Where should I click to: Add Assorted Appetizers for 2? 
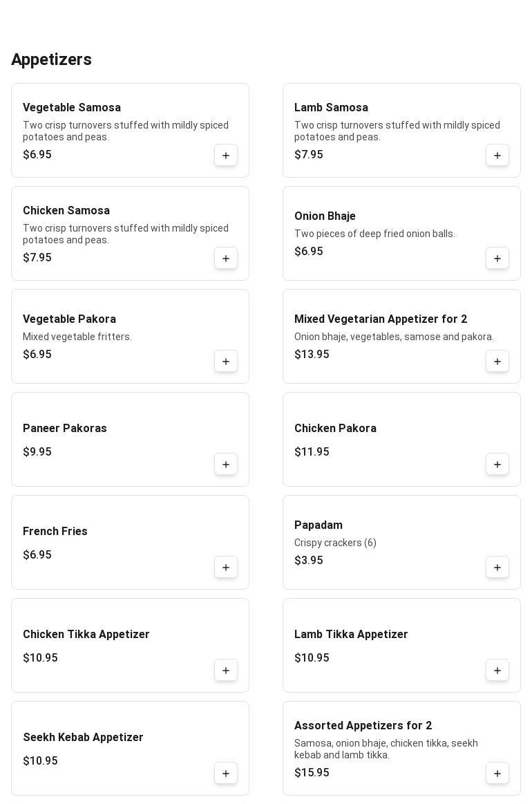pyautogui.click(x=497, y=774)
